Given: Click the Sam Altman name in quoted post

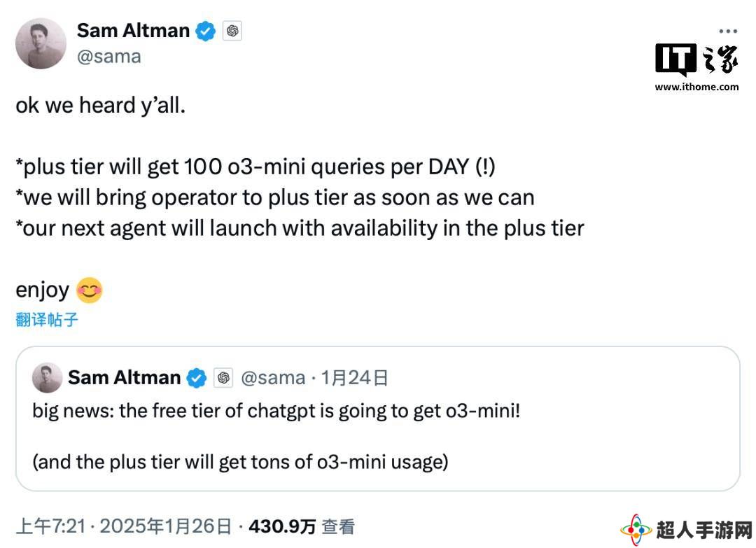Looking at the screenshot, I should (x=124, y=378).
